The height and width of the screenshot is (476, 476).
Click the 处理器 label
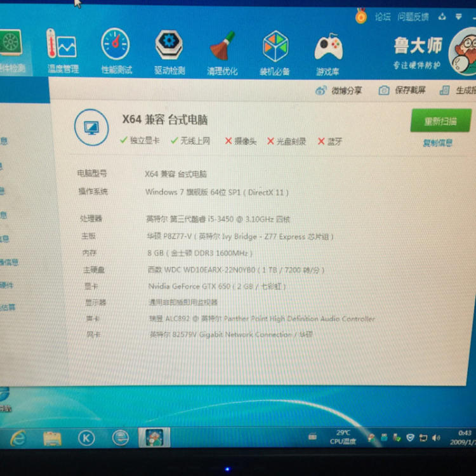[x=91, y=218]
